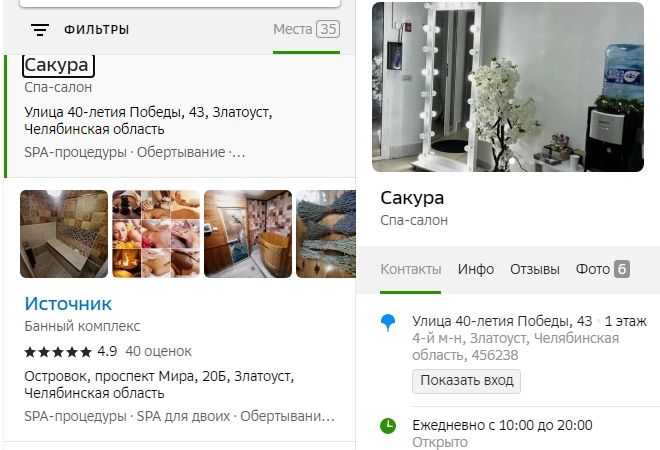Open the Фото tab
This screenshot has height=450, width=660.
pyautogui.click(x=603, y=269)
